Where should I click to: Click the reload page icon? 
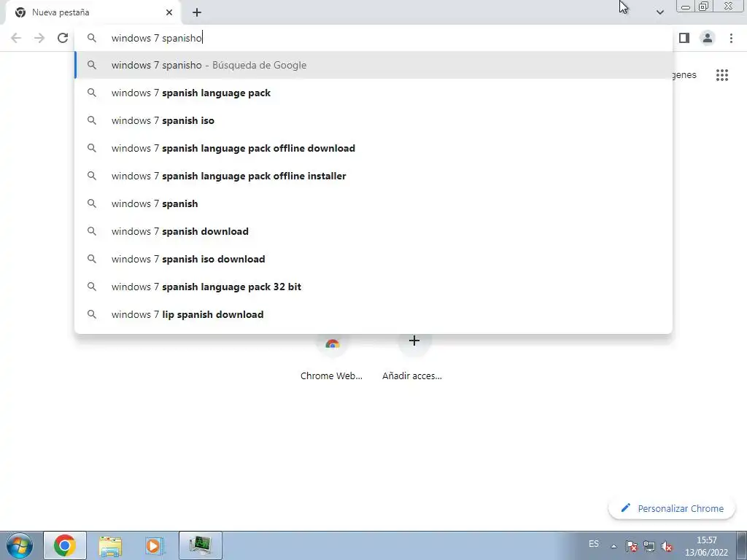click(x=63, y=38)
